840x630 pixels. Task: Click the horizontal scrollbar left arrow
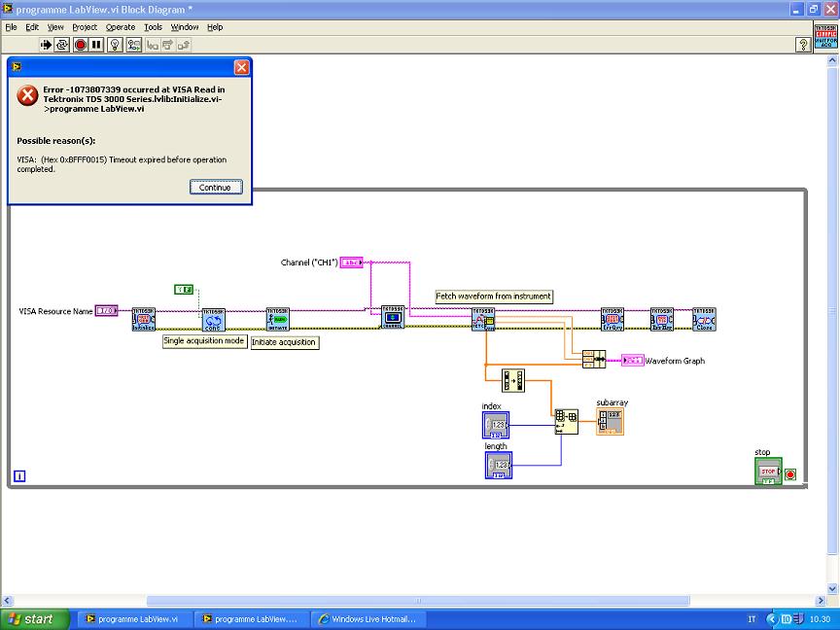[7, 601]
